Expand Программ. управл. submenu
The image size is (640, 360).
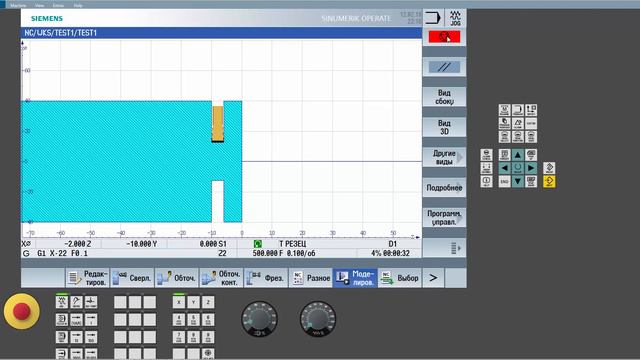(x=444, y=218)
